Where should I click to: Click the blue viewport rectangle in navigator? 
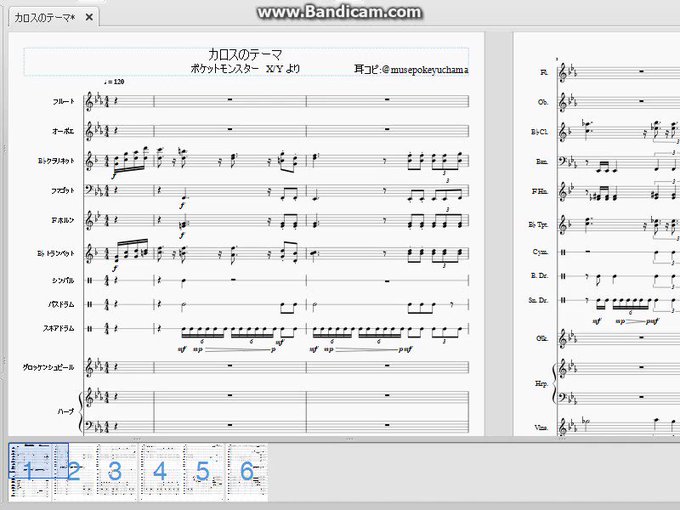point(38,461)
